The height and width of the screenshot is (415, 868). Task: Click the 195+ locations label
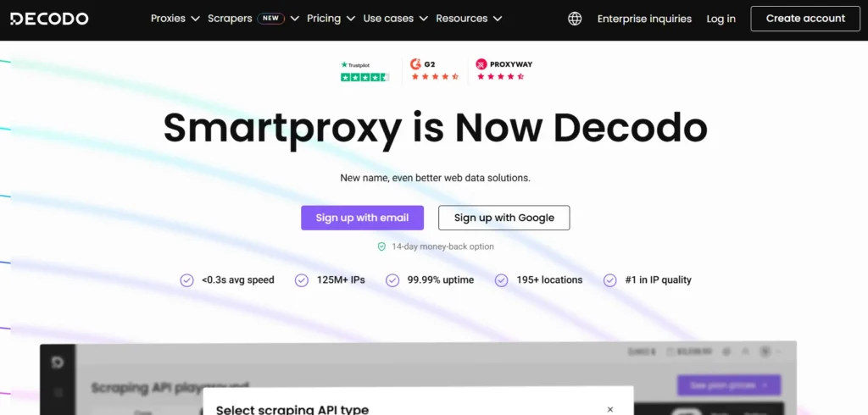[549, 280]
